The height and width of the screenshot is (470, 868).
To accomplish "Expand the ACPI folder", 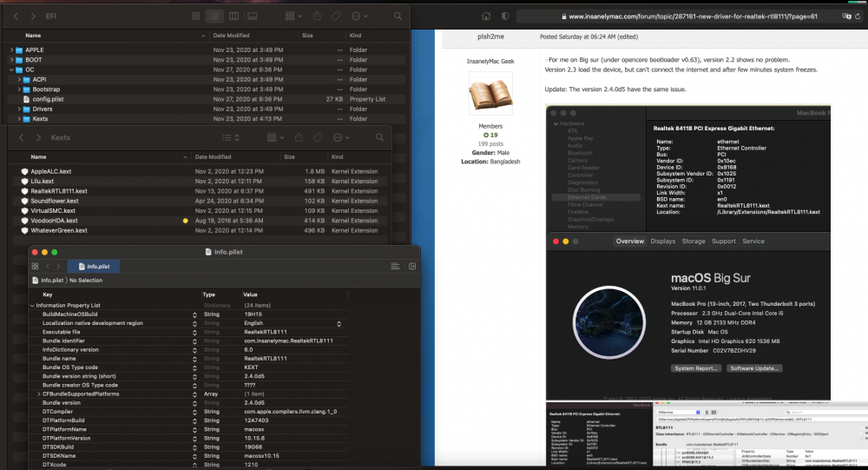I will pos(19,79).
